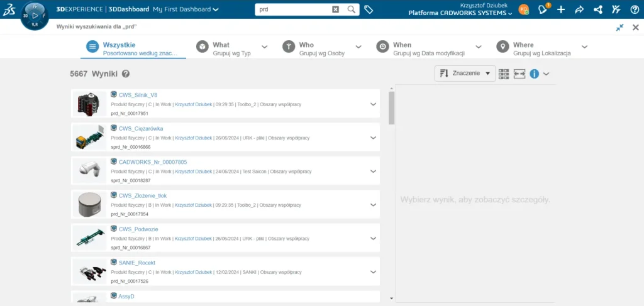644x306 pixels.
Task: Expand CWS_Złożenie_tłok row chevron
Action: [x=373, y=205]
